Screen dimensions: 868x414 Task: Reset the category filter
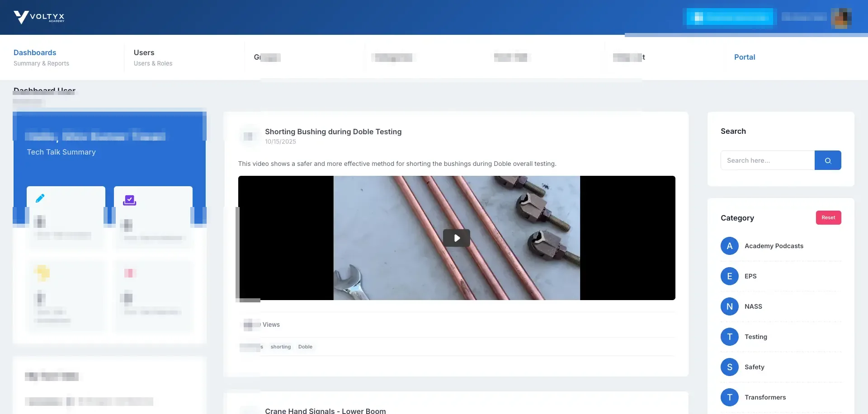pos(828,217)
